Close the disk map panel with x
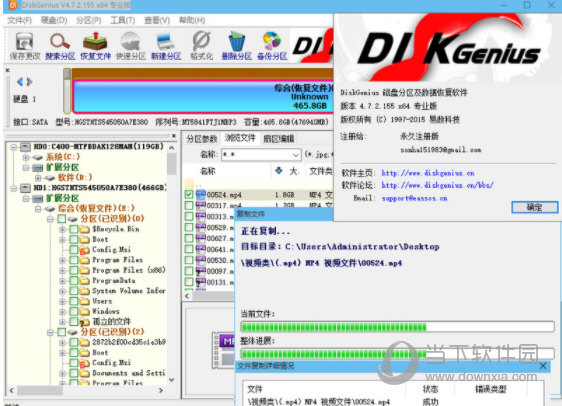 [8, 70]
